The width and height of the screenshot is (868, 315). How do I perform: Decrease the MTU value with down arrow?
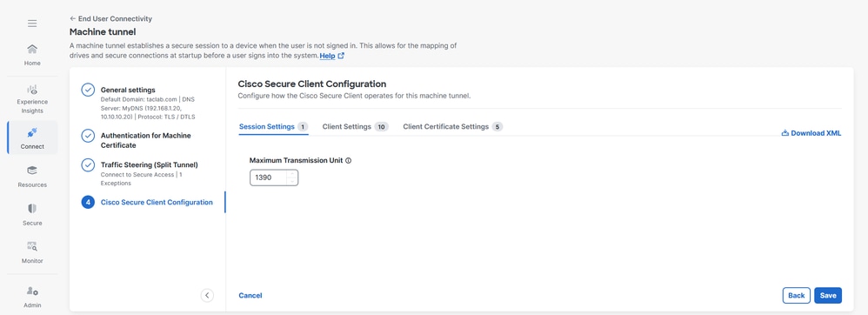[292, 181]
